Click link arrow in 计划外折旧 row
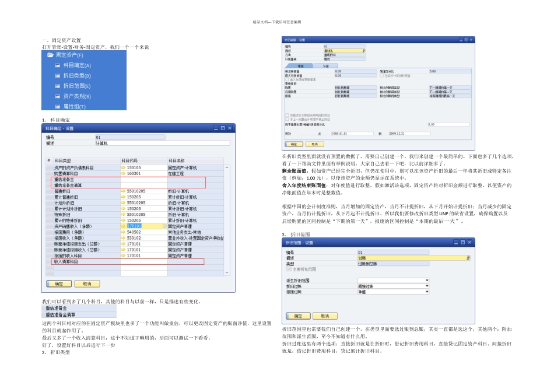This screenshot has height=392, width=554. pyautogui.click(x=123, y=202)
